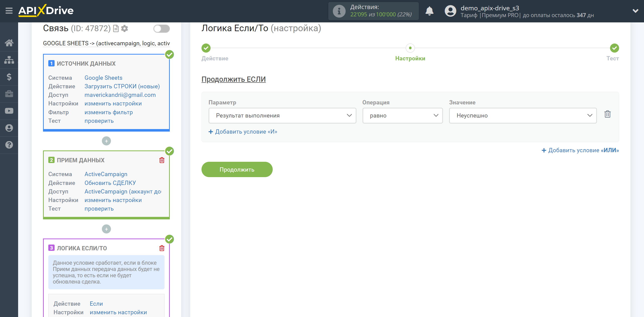Viewport: 644px width, 317px height.
Task: Delete the Прием данных block
Action: (162, 160)
